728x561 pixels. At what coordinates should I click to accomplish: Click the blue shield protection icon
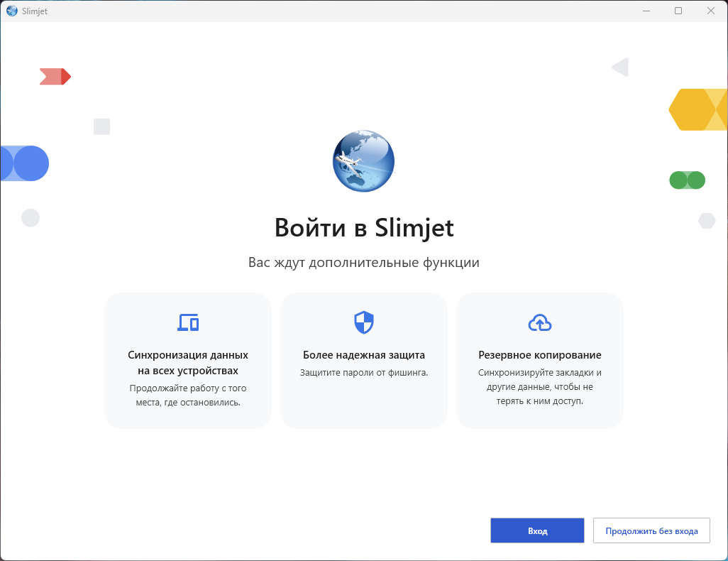364,322
